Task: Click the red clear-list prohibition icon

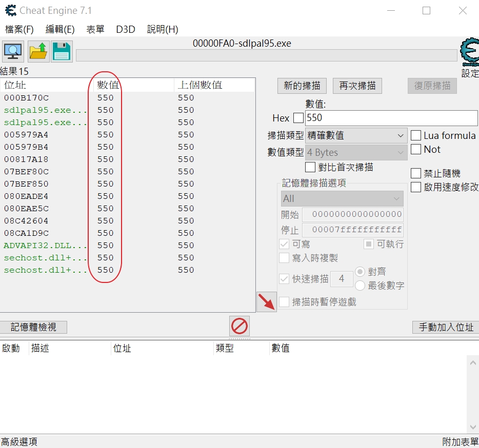Action: [x=239, y=326]
